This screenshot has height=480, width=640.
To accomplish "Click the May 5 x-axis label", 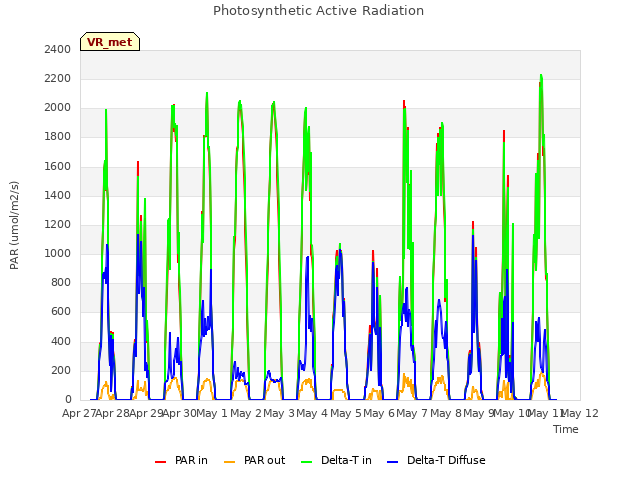I will pyautogui.click(x=346, y=414).
